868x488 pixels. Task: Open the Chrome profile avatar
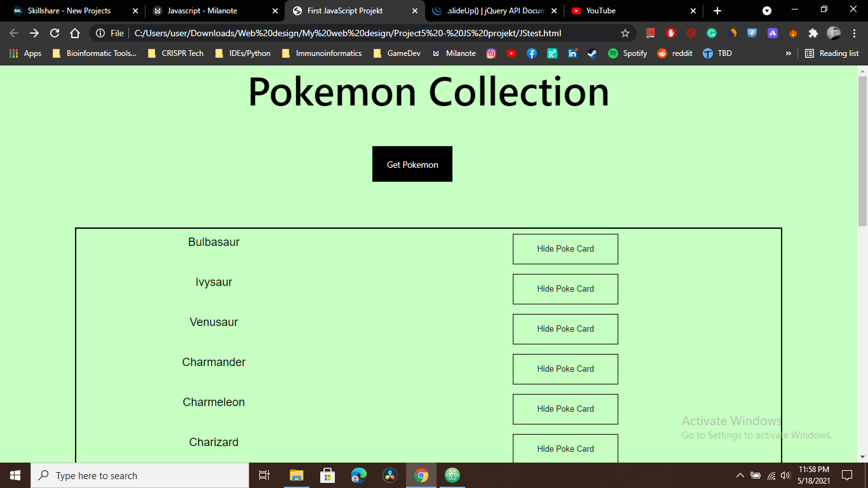[x=834, y=33]
